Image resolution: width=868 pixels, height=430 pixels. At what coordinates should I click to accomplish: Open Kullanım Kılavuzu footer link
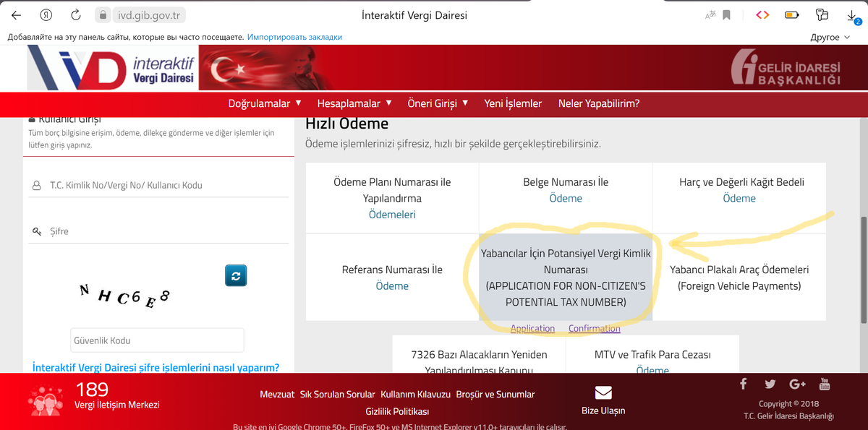(416, 395)
